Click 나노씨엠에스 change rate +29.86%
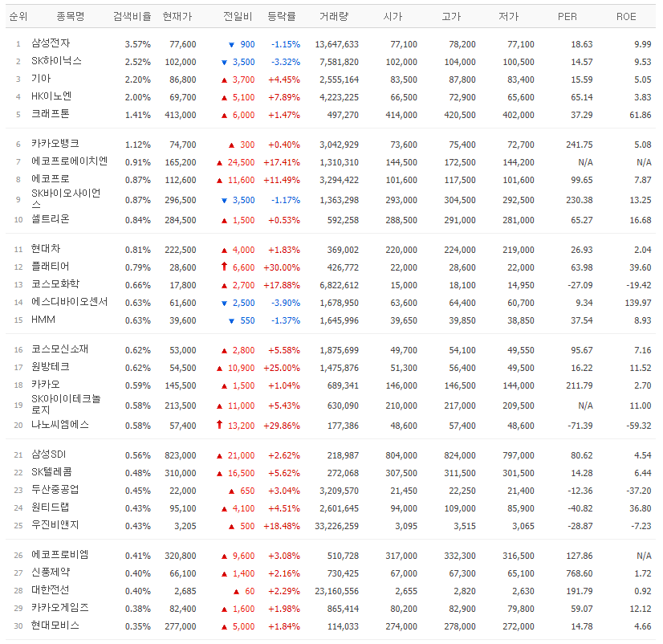Image resolution: width=663 pixels, height=644 pixels. [x=282, y=426]
